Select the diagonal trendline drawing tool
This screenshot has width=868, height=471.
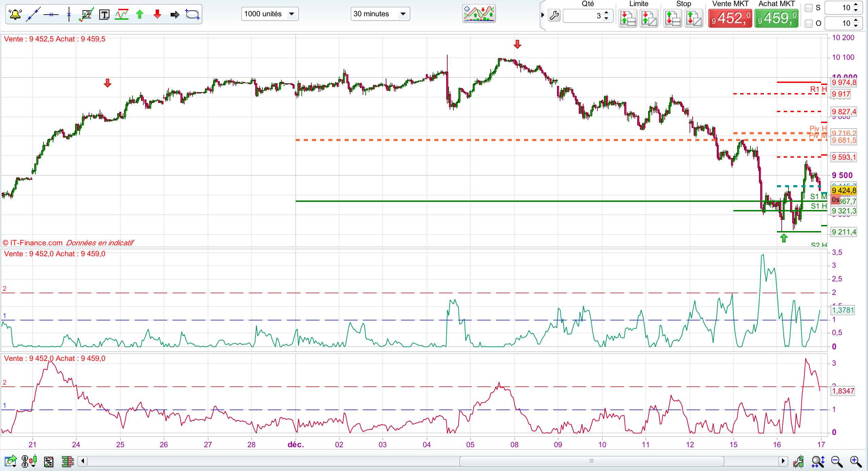[x=34, y=14]
